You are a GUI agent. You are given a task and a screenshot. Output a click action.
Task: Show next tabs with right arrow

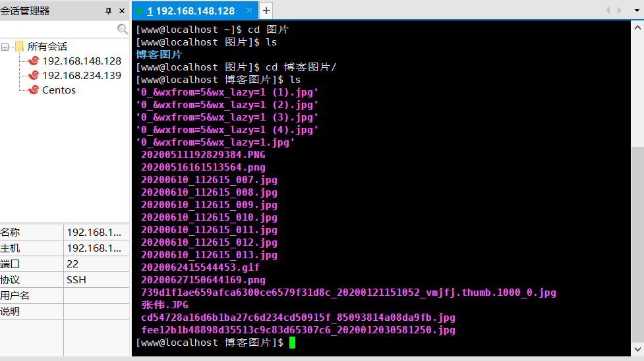(x=620, y=11)
